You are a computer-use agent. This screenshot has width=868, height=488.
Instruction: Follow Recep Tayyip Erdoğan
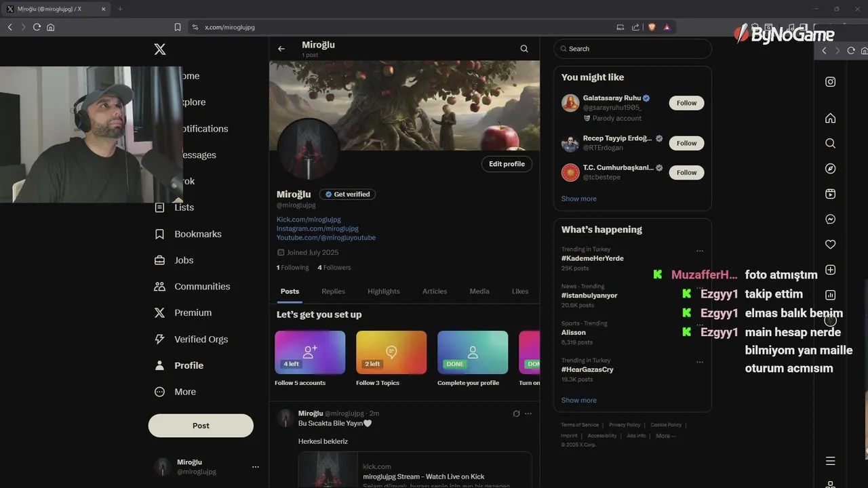(x=686, y=143)
